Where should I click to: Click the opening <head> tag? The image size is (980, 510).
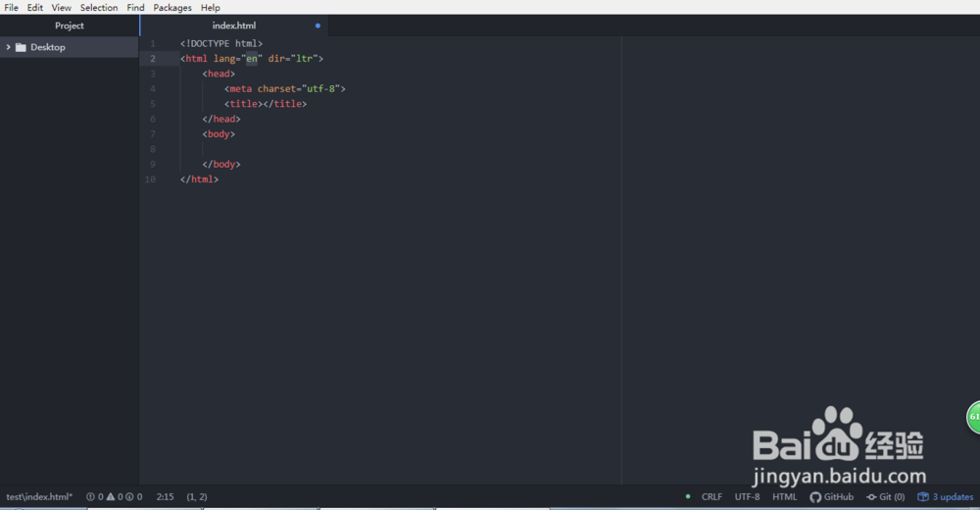coord(219,74)
